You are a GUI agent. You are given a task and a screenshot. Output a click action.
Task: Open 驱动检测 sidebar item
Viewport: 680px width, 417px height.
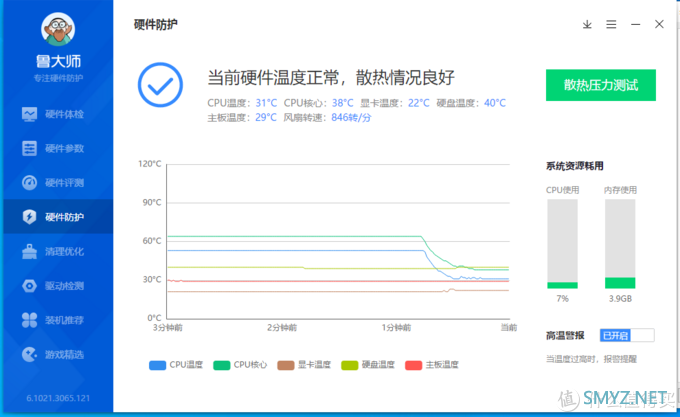click(58, 286)
